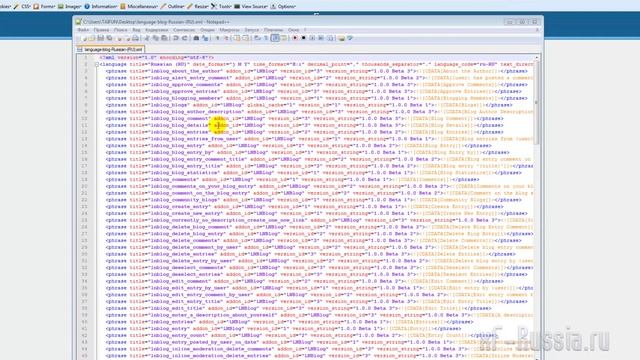Open Options in browser developer toolbar
640x360 pixels.
(284, 6)
